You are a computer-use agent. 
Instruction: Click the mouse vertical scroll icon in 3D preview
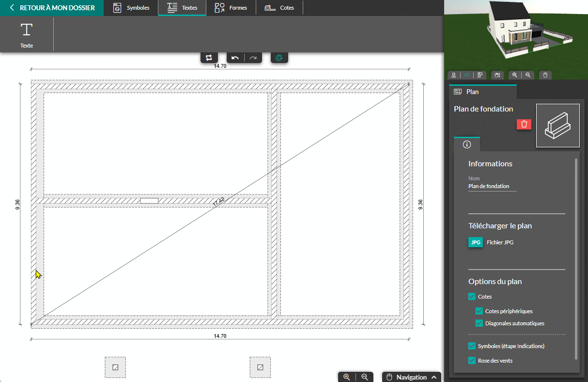(x=497, y=75)
